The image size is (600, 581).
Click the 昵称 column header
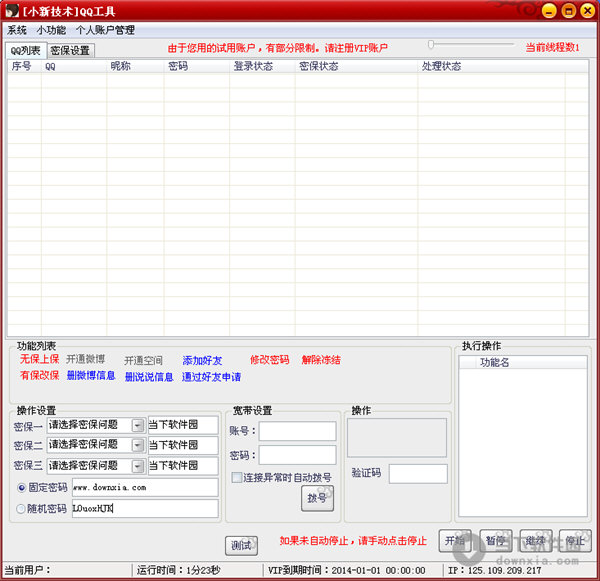coord(135,66)
